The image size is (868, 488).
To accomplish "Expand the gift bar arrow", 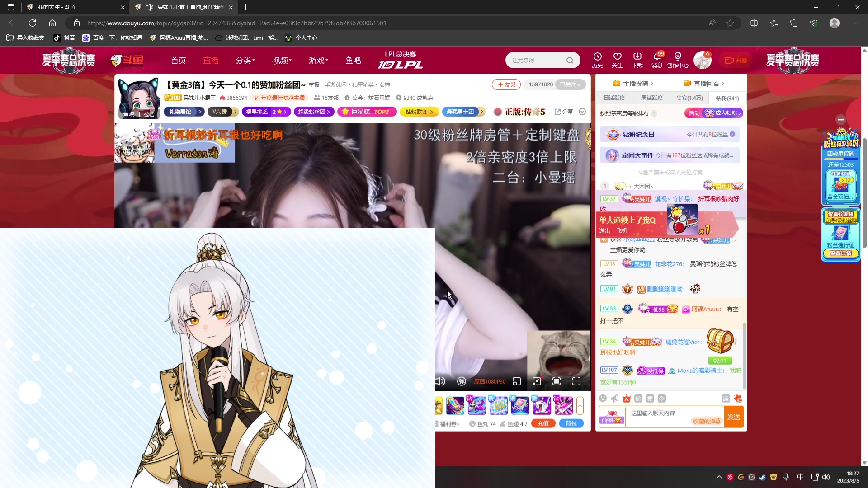I will click(580, 405).
